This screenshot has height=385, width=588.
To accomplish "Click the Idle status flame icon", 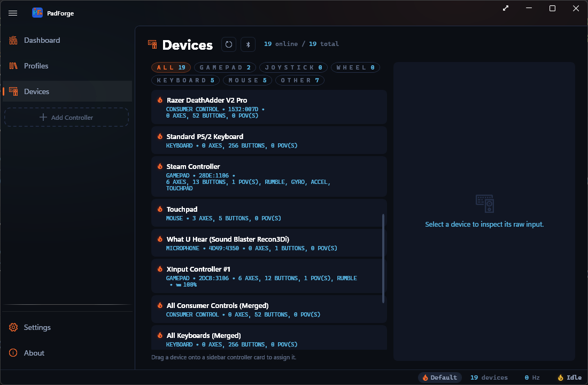I will 560,378.
